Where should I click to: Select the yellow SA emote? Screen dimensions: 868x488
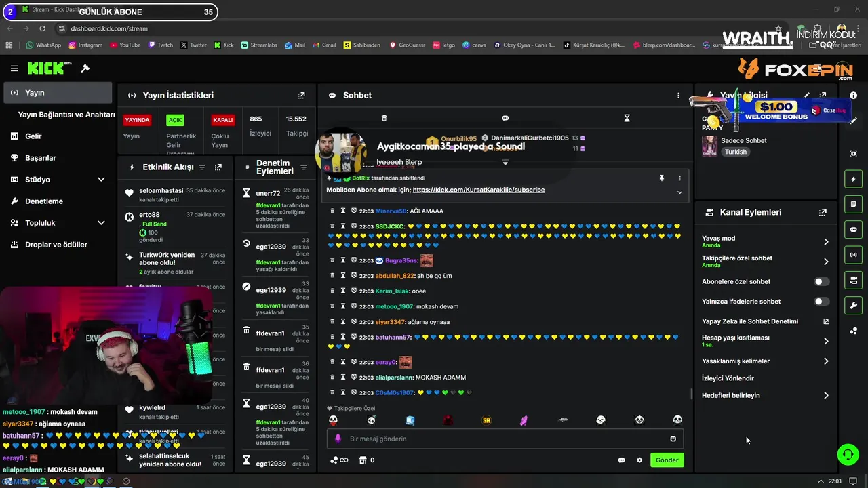tap(486, 420)
